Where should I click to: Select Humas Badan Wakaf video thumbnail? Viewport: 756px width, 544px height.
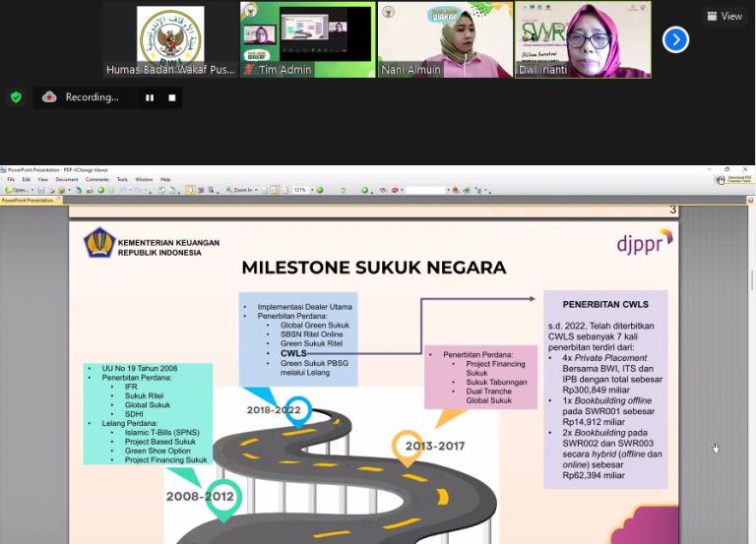[170, 39]
